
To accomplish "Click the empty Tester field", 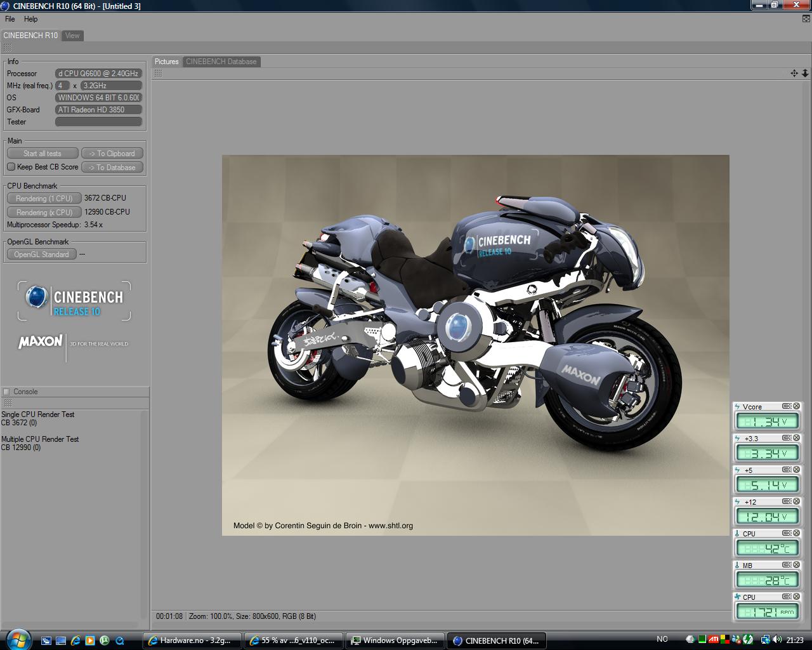I will (x=98, y=122).
